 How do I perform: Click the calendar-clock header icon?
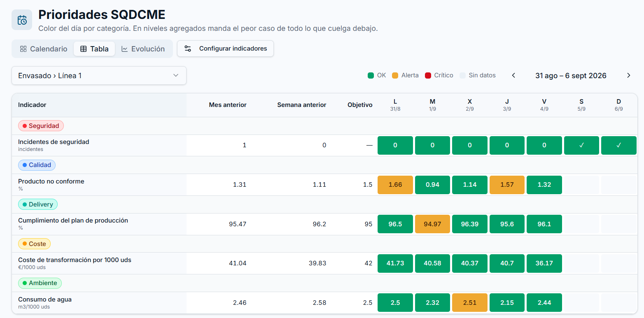[x=22, y=20]
